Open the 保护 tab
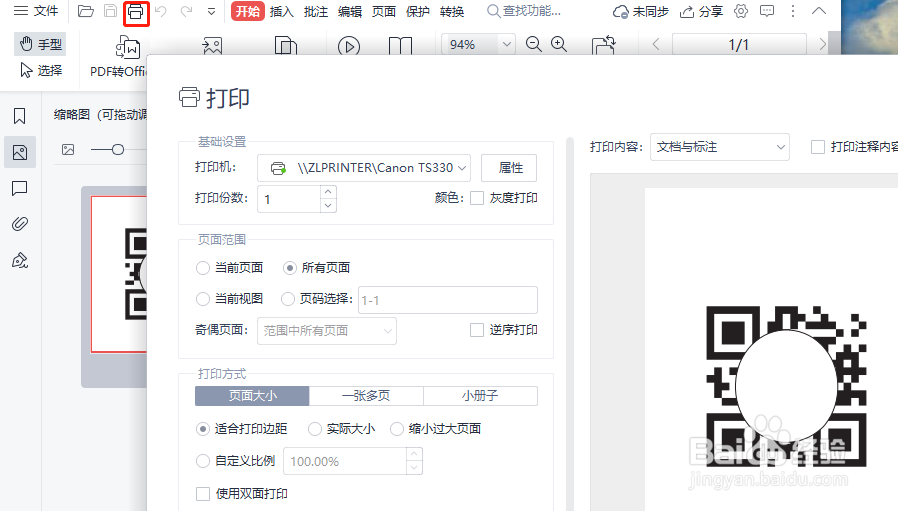 418,11
